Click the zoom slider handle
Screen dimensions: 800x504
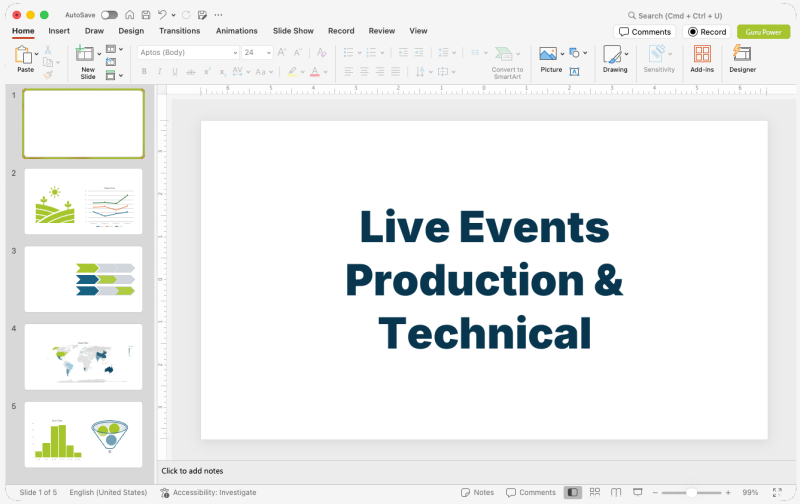(x=691, y=492)
